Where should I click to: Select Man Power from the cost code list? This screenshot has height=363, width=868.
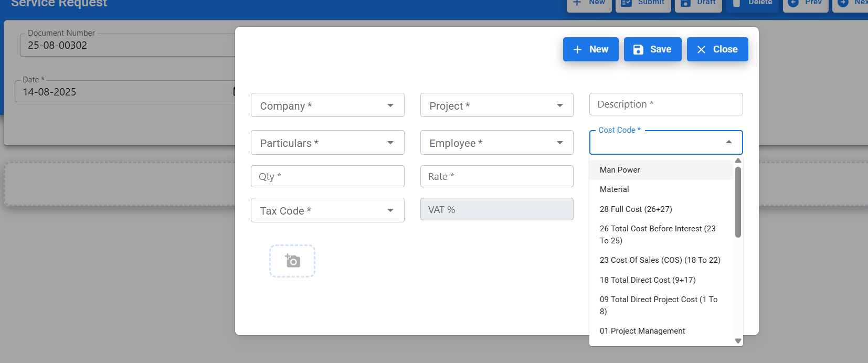point(620,170)
